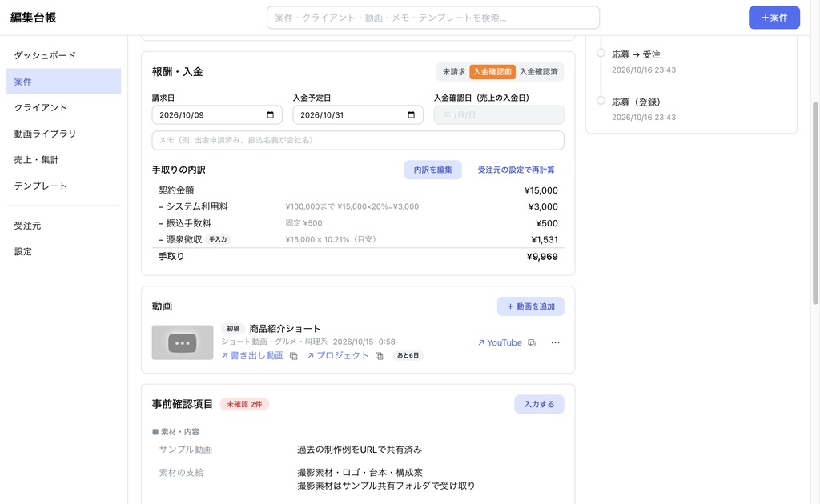
Task: Click the 素材の支給 row label
Action: pyautogui.click(x=181, y=473)
